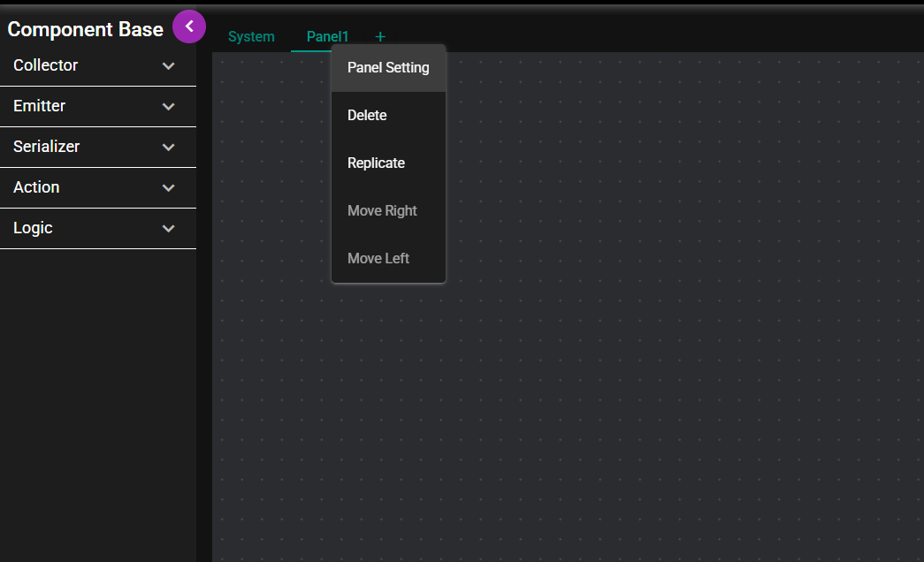Expand the Emitter component category
Viewport: 924px width, 562px height.
(x=168, y=106)
